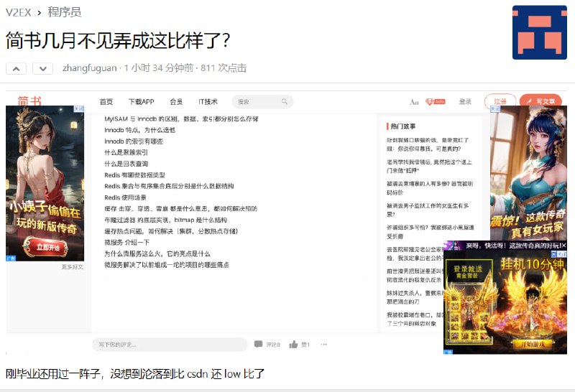Image resolution: width=575 pixels, height=392 pixels.
Task: Click the 写下你的评论 comment input field
Action: pyautogui.click(x=169, y=345)
